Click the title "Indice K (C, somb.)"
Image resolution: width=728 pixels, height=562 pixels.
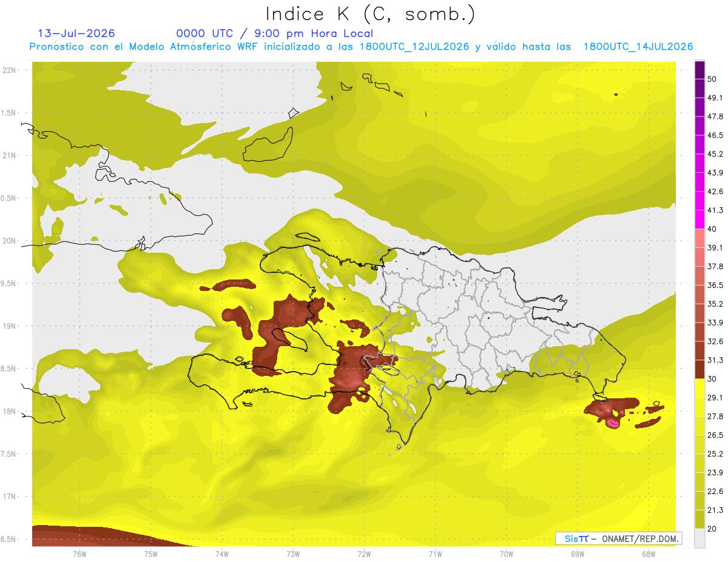[370, 14]
